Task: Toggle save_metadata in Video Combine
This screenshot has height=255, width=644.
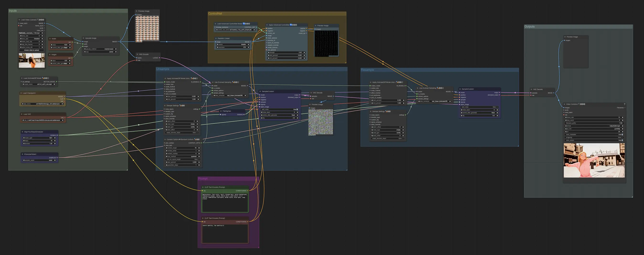Action: [x=594, y=134]
